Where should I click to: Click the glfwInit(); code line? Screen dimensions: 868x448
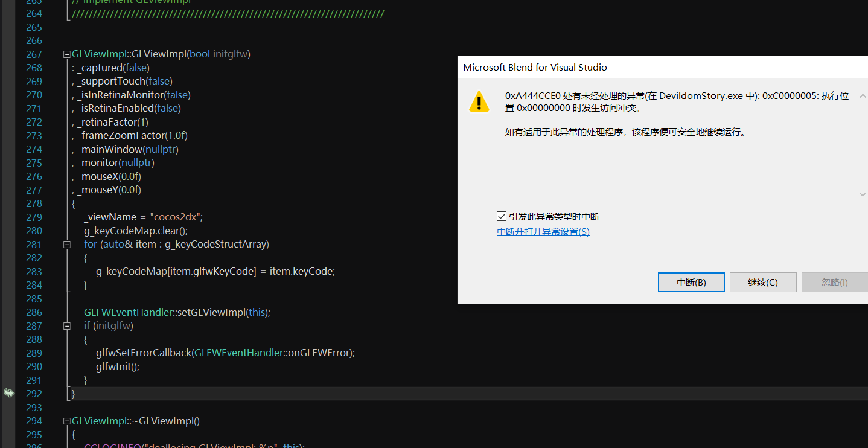point(118,366)
